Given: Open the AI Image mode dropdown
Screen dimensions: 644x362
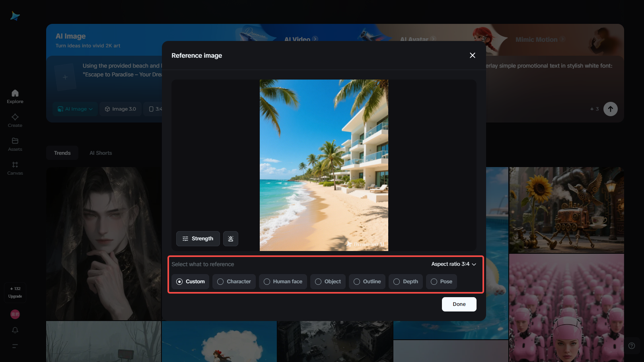Looking at the screenshot, I should tap(75, 109).
